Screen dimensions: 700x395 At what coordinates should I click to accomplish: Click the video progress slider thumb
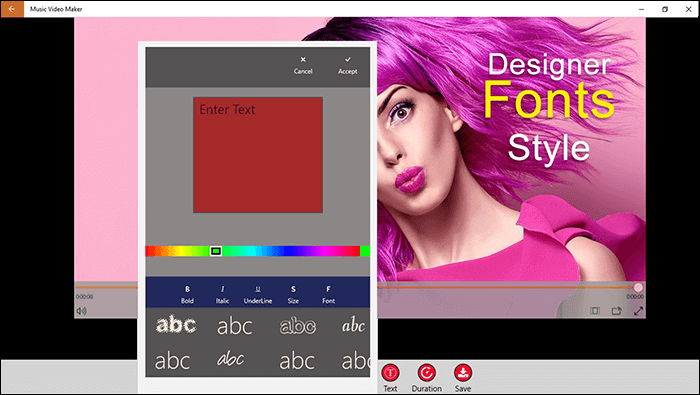click(x=638, y=287)
